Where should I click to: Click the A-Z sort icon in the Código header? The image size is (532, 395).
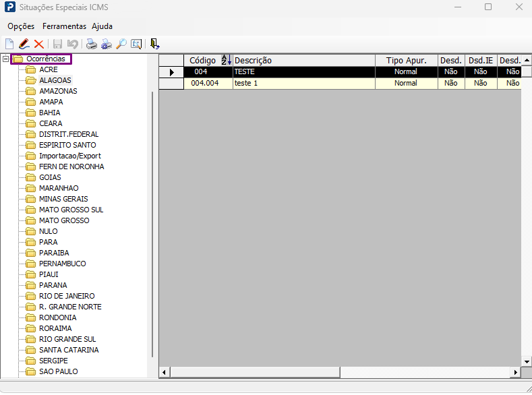226,60
